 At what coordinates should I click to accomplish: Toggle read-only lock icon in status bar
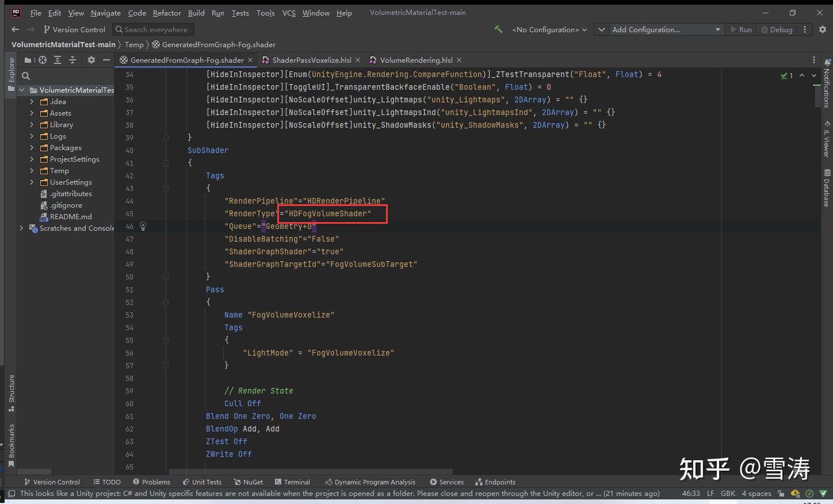click(781, 494)
